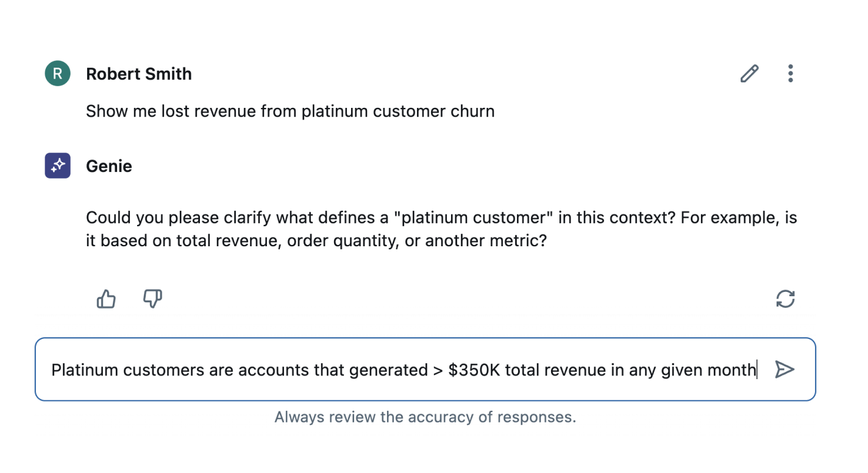
Task: Click the "Could you please clarify" response line
Action: point(441,218)
